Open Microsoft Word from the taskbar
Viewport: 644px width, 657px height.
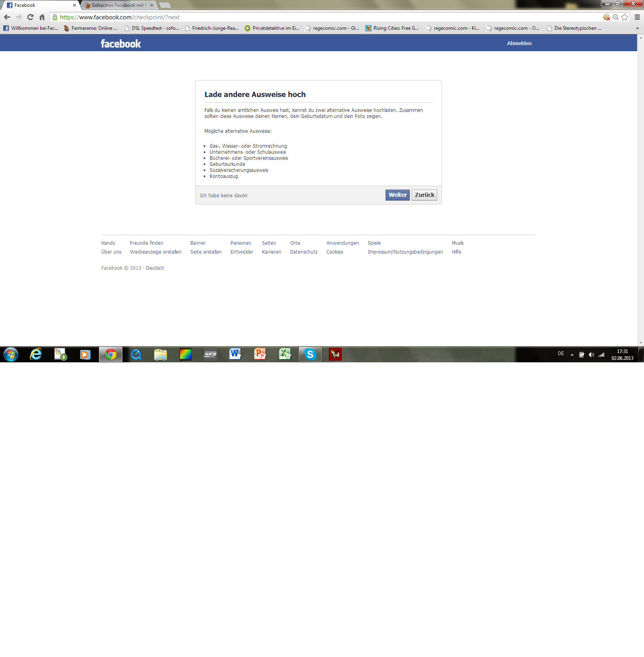235,354
